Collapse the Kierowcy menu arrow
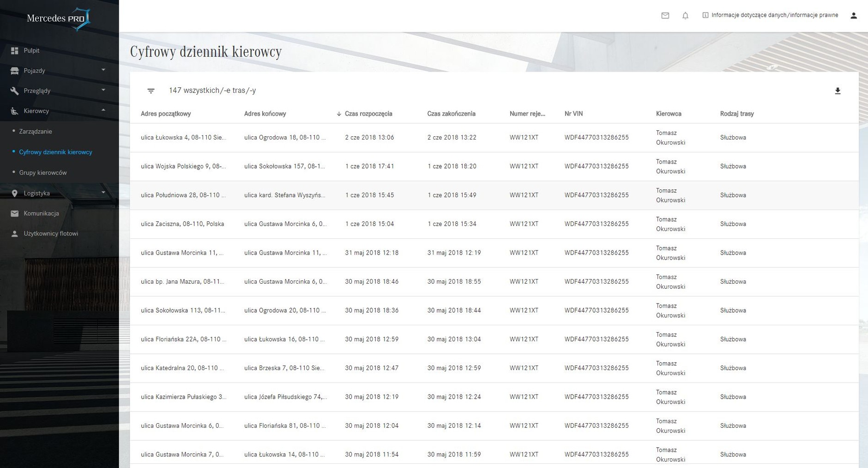Image resolution: width=868 pixels, height=468 pixels. tap(103, 110)
